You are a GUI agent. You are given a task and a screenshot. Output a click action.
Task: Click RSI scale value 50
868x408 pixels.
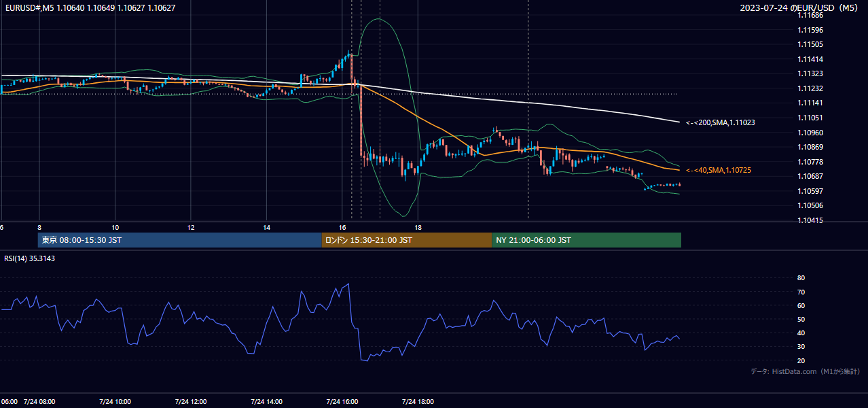(x=801, y=319)
